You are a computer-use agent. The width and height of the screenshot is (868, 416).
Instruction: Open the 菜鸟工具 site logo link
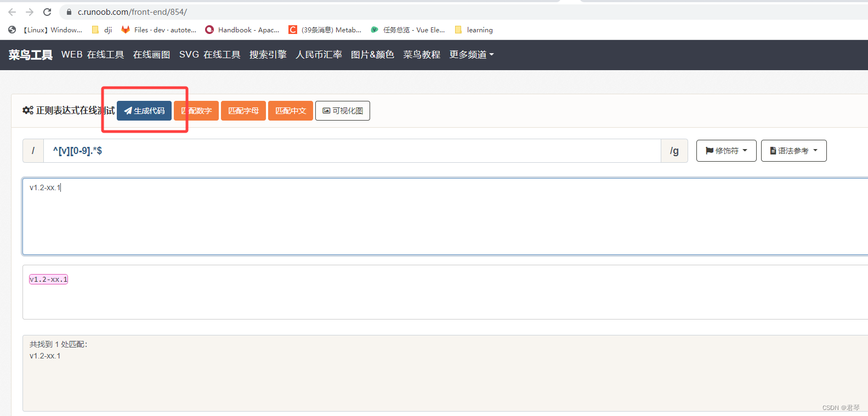31,55
